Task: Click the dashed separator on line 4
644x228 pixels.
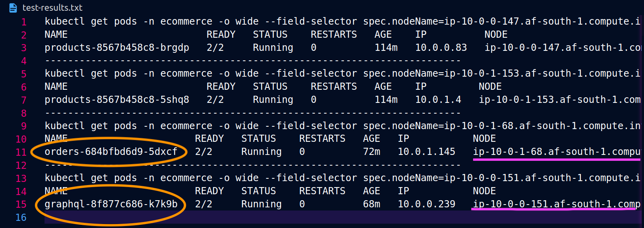Action: [253, 61]
